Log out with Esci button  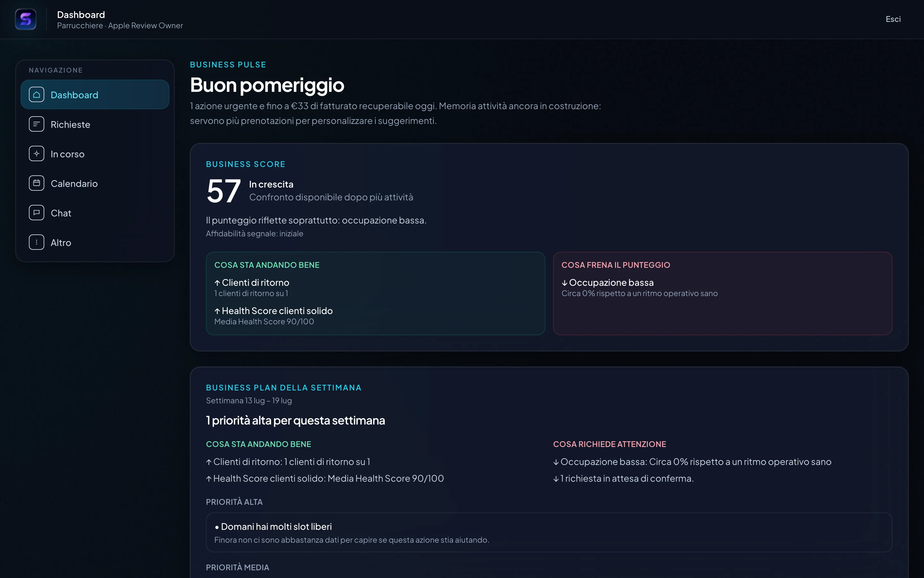893,19
